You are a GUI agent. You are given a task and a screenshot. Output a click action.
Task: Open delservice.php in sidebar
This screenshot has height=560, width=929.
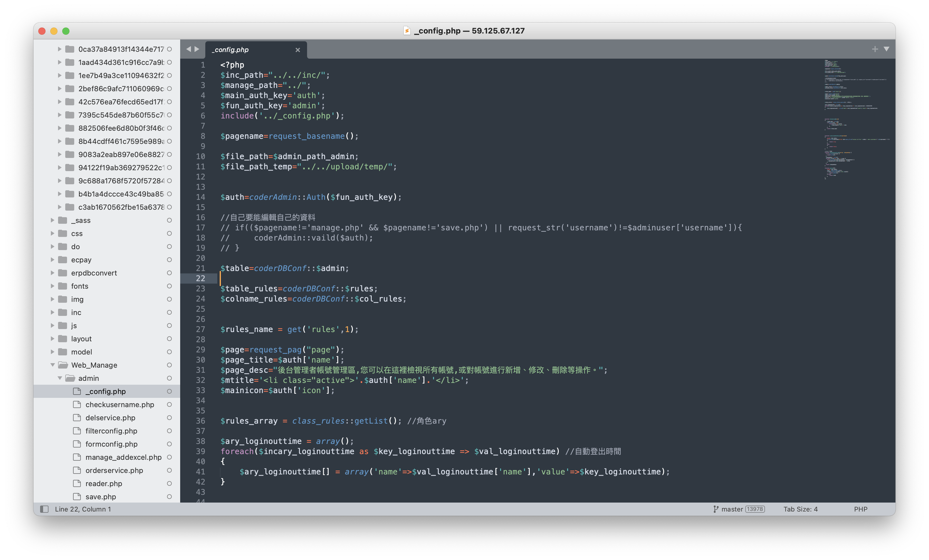(x=110, y=418)
